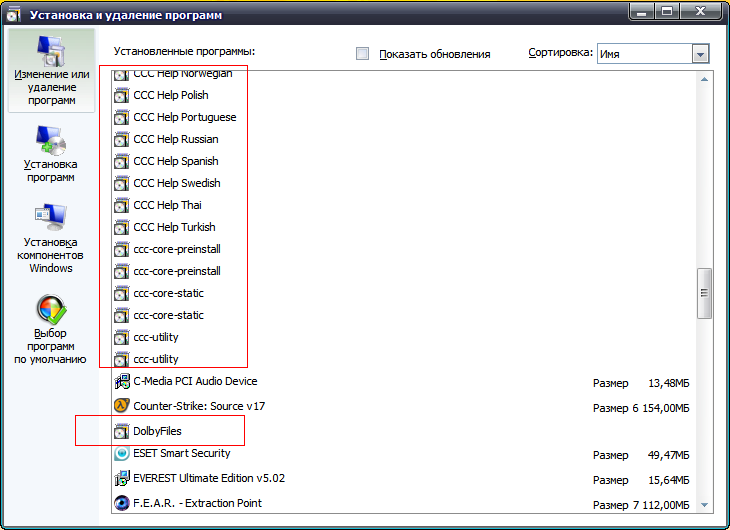Select the DolbyFiles entry

coord(157,431)
